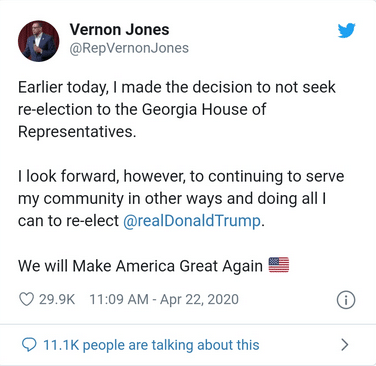Open the 11:09 AM timestamp
The image size is (376, 366).
tap(119, 299)
